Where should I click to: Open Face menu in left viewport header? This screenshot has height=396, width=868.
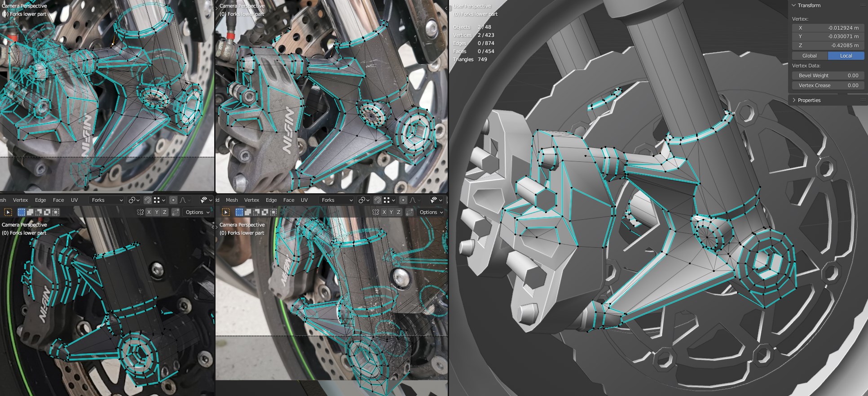pos(58,200)
